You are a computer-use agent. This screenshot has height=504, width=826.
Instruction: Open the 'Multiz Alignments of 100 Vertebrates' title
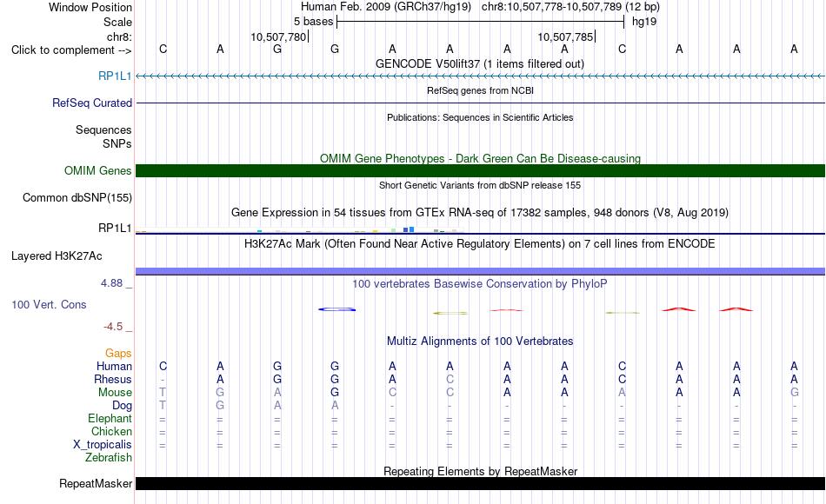pyautogui.click(x=480, y=342)
